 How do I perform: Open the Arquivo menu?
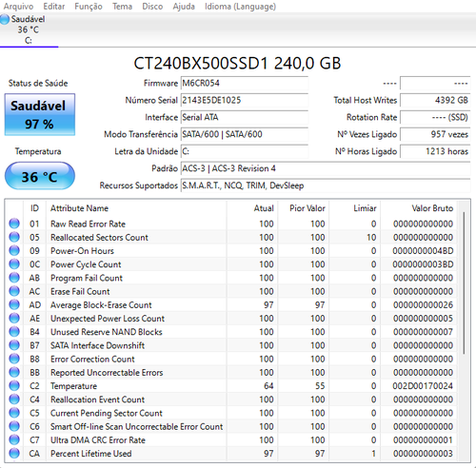pos(18,7)
